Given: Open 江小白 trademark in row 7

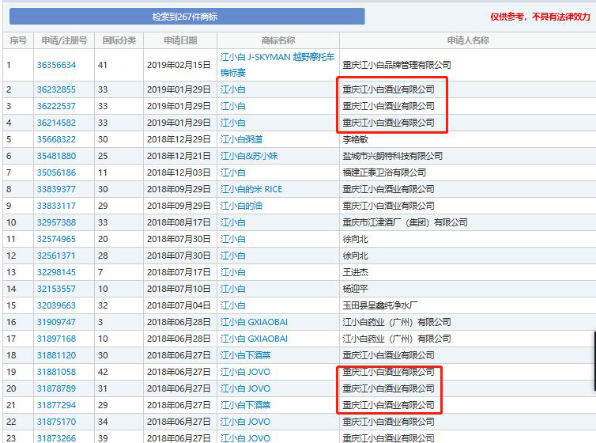Looking at the screenshot, I should (233, 173).
